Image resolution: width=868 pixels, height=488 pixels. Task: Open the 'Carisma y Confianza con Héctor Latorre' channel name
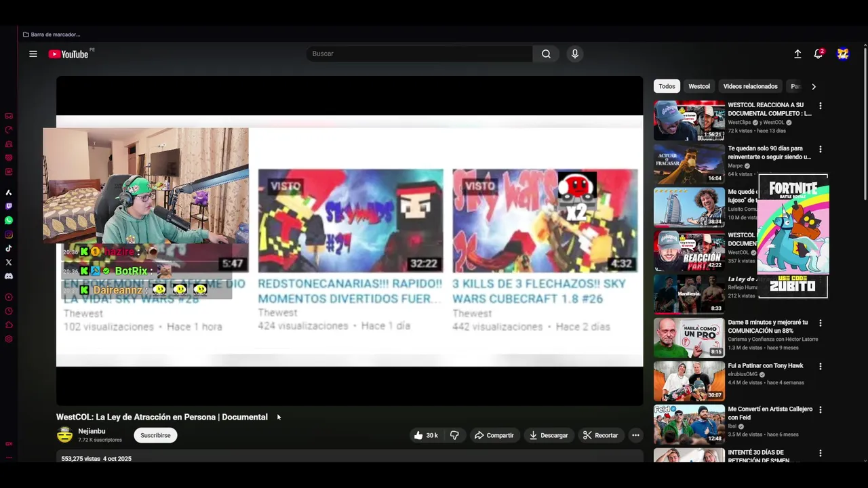pyautogui.click(x=773, y=340)
